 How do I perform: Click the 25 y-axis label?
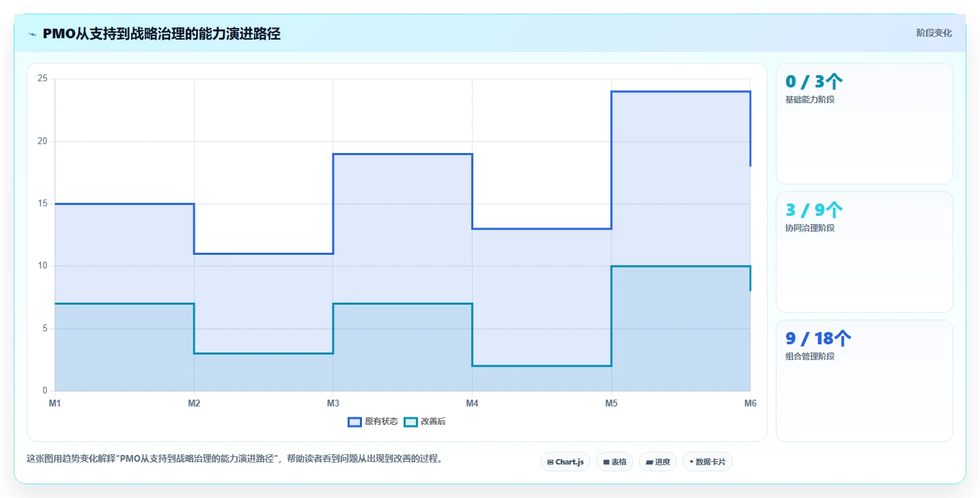[42, 79]
